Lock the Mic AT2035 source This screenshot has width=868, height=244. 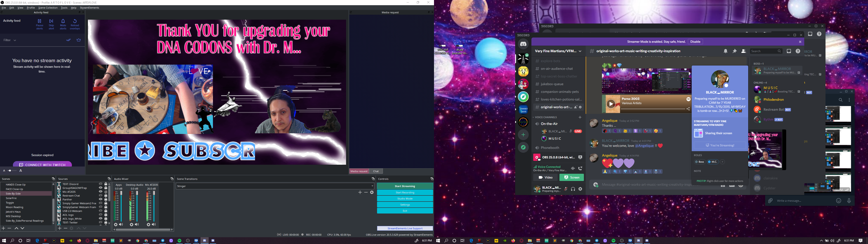point(106,192)
